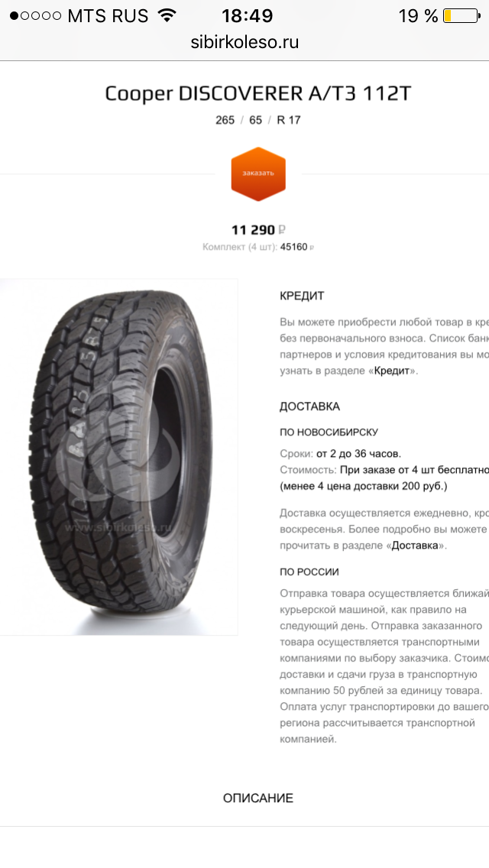The height and width of the screenshot is (868, 489).
Task: Tap the ПО РОССИИ subheading
Action: pyautogui.click(x=309, y=572)
